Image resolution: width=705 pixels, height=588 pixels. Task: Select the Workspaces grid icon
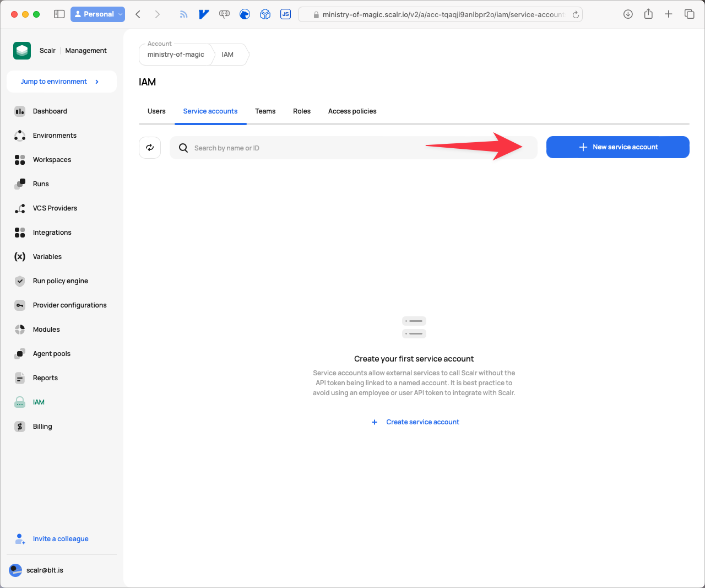point(20,160)
